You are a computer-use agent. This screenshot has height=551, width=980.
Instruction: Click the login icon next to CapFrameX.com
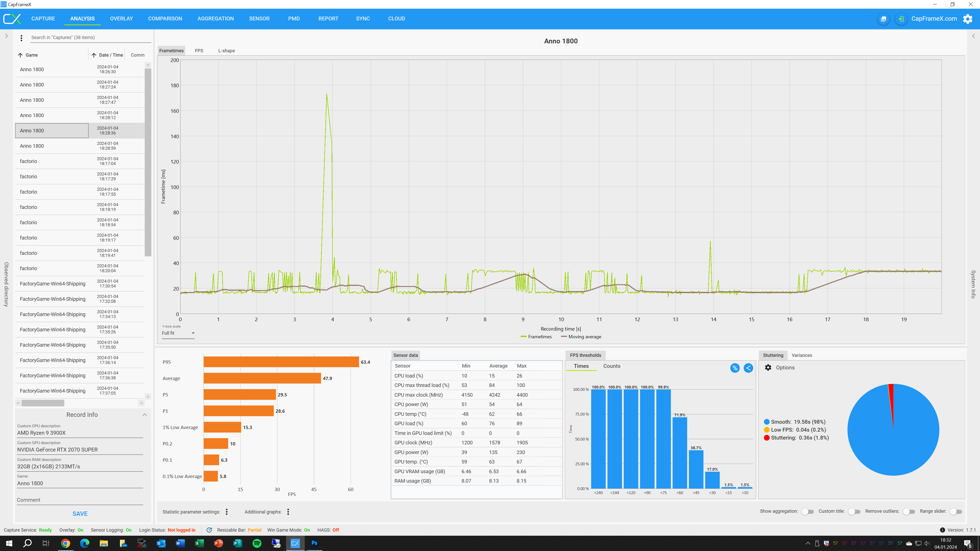(x=900, y=19)
